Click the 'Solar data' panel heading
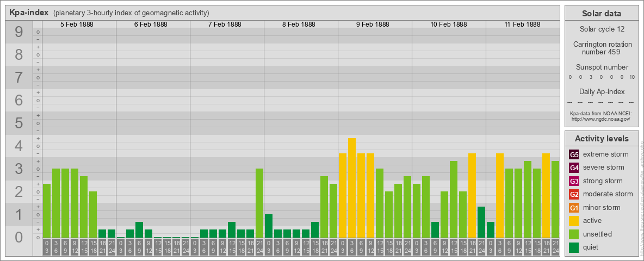 [x=601, y=14]
